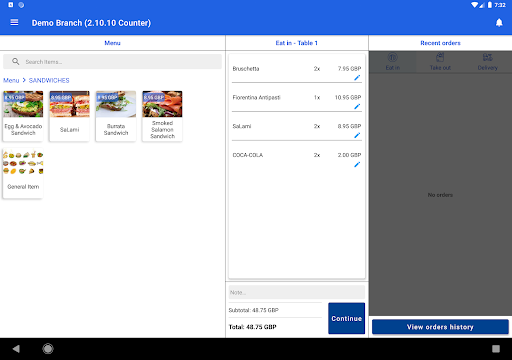Open the hamburger navigation menu
512x360 pixels.
[14, 22]
